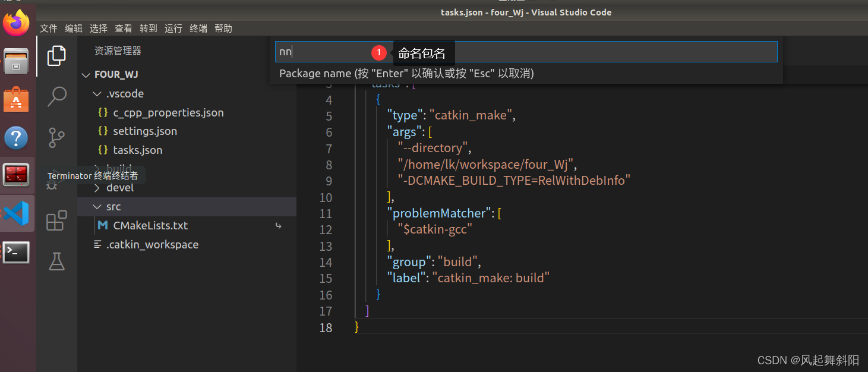The width and height of the screenshot is (868, 372).
Task: Click line number 11 in gutter
Action: [x=326, y=213]
